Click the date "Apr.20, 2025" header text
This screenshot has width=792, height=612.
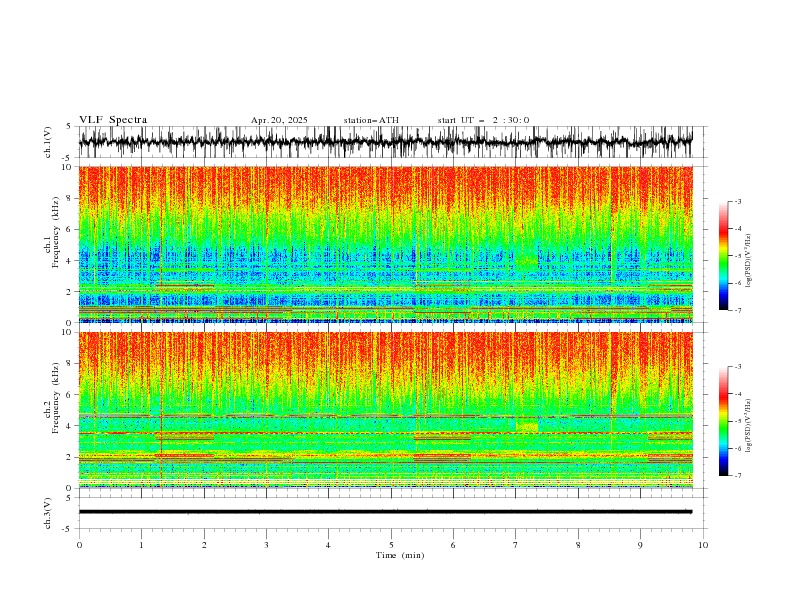(279, 120)
